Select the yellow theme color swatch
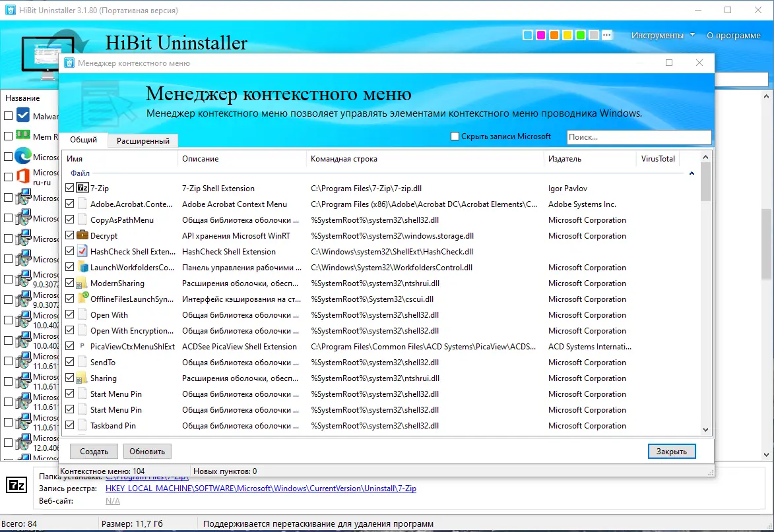774x532 pixels. point(567,35)
